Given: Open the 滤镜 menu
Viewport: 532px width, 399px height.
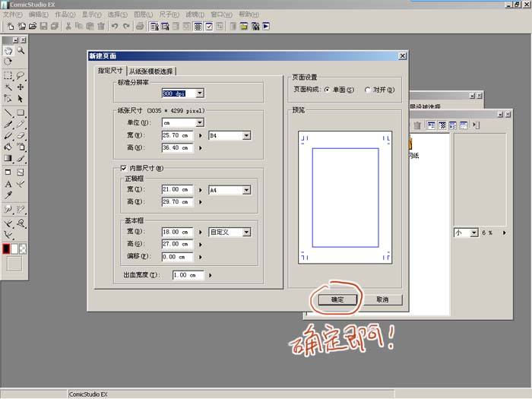Looking at the screenshot, I should (x=195, y=14).
